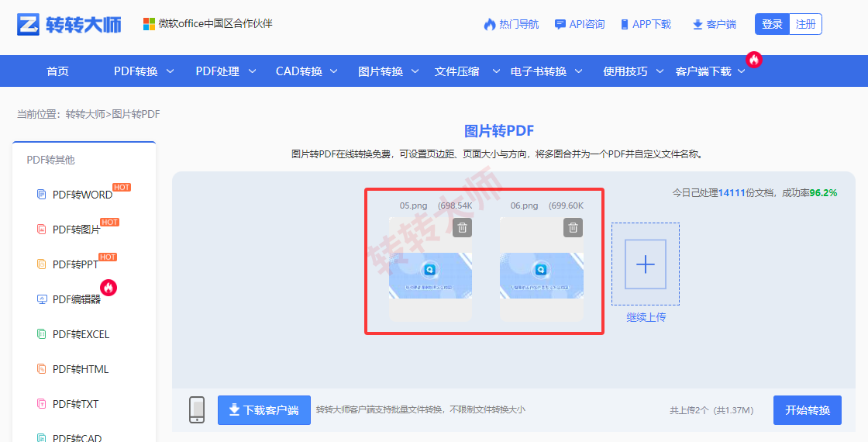Screen dimensions: 868x442
Task: Click the HOT badge on PDF转PPT
Action: pyautogui.click(x=108, y=257)
